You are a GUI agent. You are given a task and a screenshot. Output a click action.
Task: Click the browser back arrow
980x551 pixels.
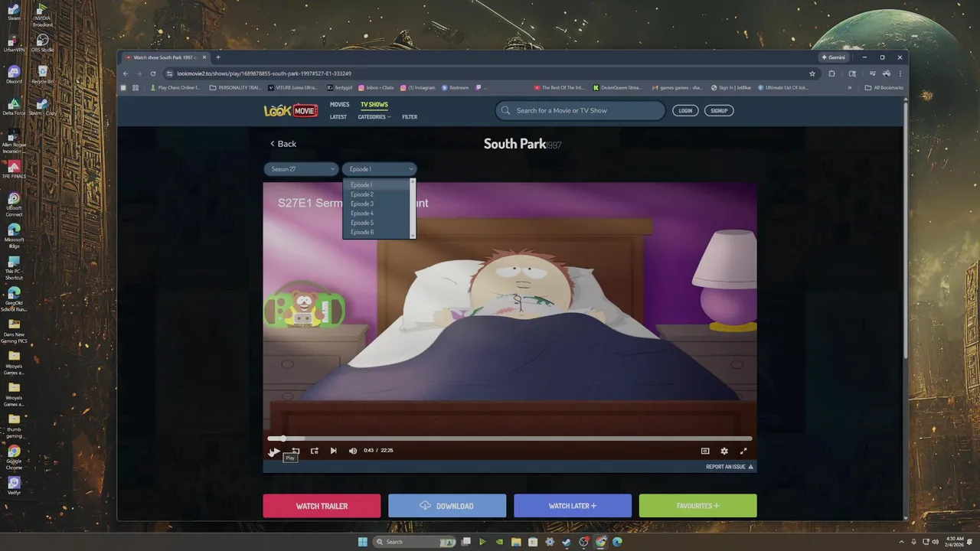click(x=126, y=73)
